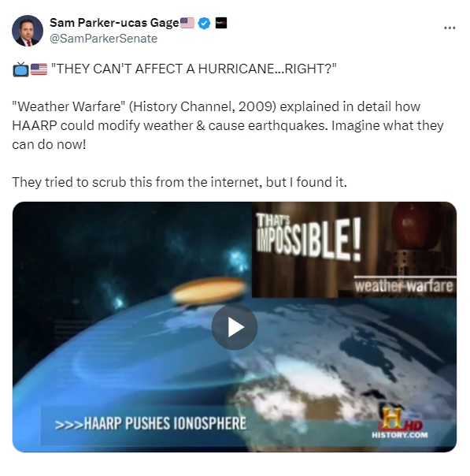Click the HAARP PUSHES IONOSPHERE caption banner
Image resolution: width=470 pixels, height=476 pixels.
(x=150, y=423)
